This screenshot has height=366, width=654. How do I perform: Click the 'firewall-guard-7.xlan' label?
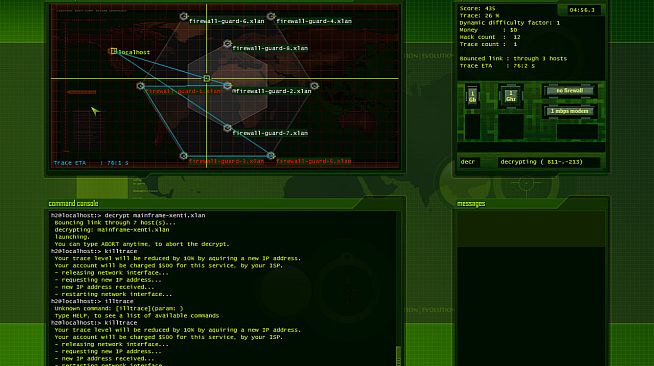click(270, 133)
